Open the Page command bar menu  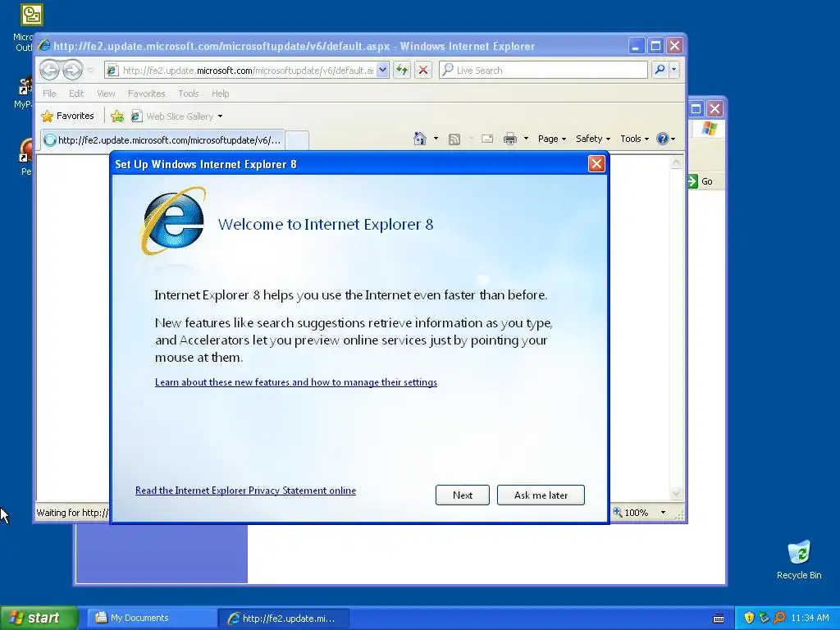pos(551,139)
